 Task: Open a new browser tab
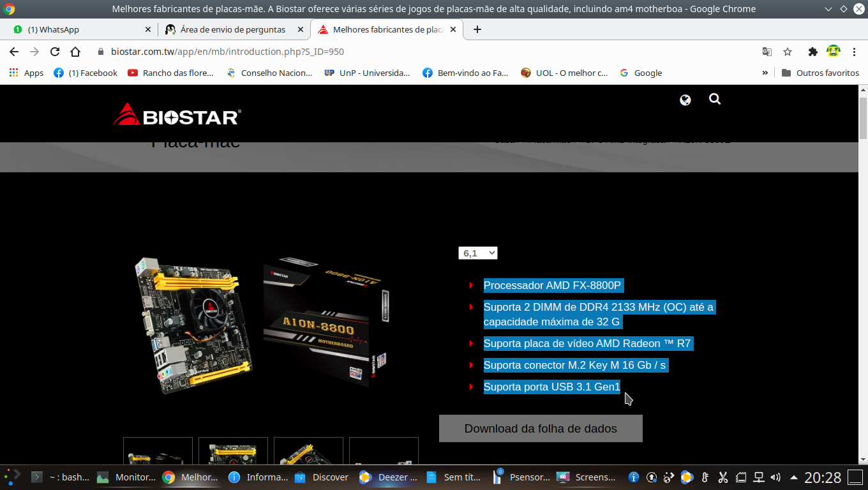(477, 29)
